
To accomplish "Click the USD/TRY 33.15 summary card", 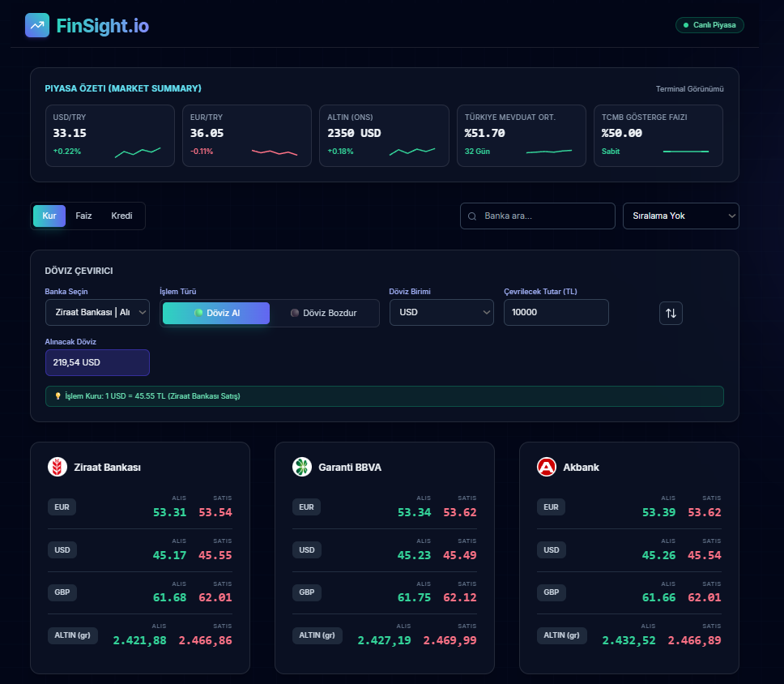I will [x=110, y=135].
